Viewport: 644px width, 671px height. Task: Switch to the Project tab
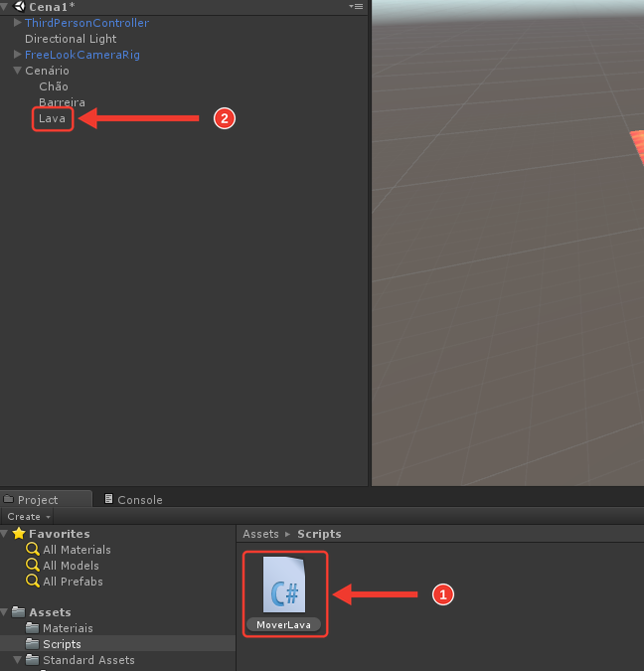pyautogui.click(x=47, y=499)
